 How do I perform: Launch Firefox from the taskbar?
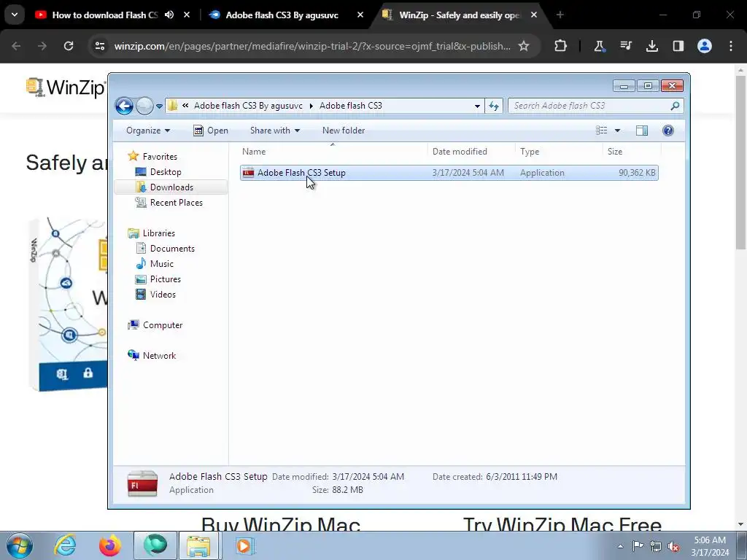109,545
